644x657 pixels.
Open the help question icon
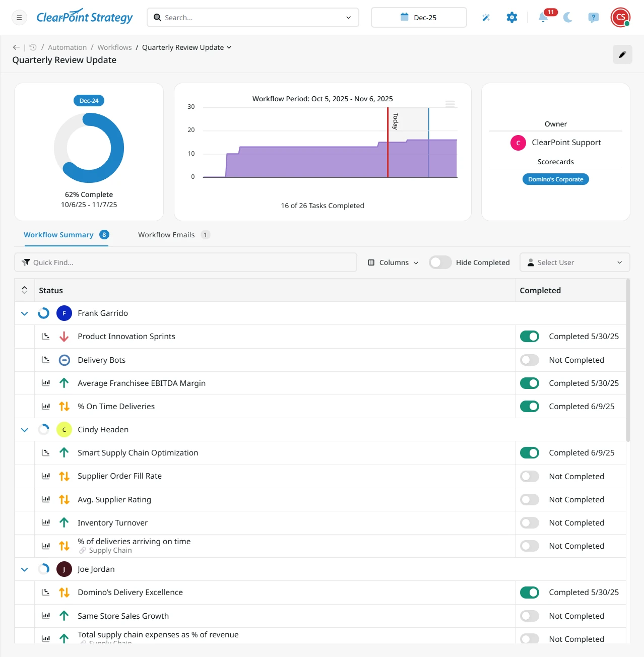(594, 18)
